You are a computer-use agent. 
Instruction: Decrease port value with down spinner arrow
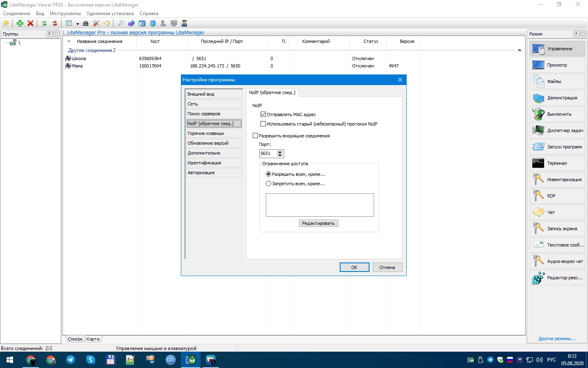[x=280, y=155]
